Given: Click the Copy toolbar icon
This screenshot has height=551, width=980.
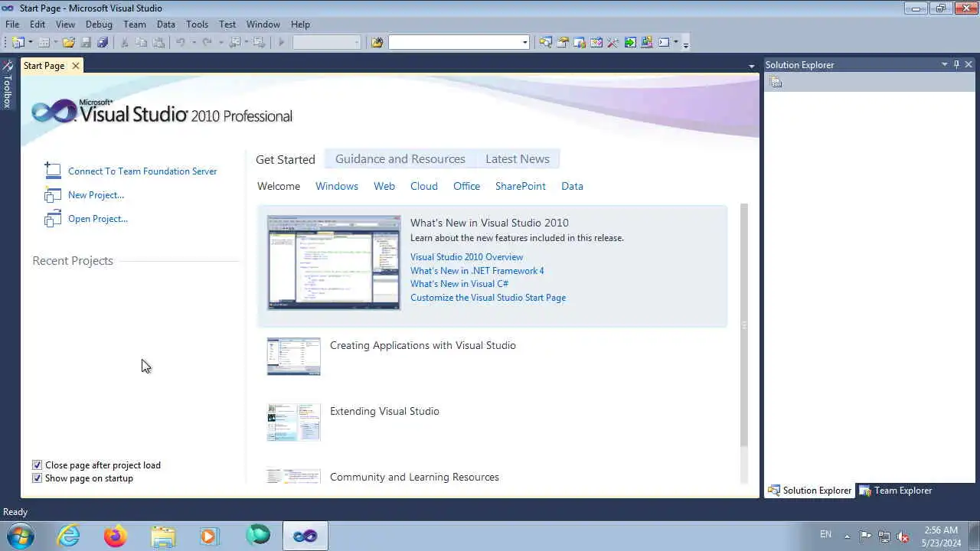Looking at the screenshot, I should tap(142, 43).
